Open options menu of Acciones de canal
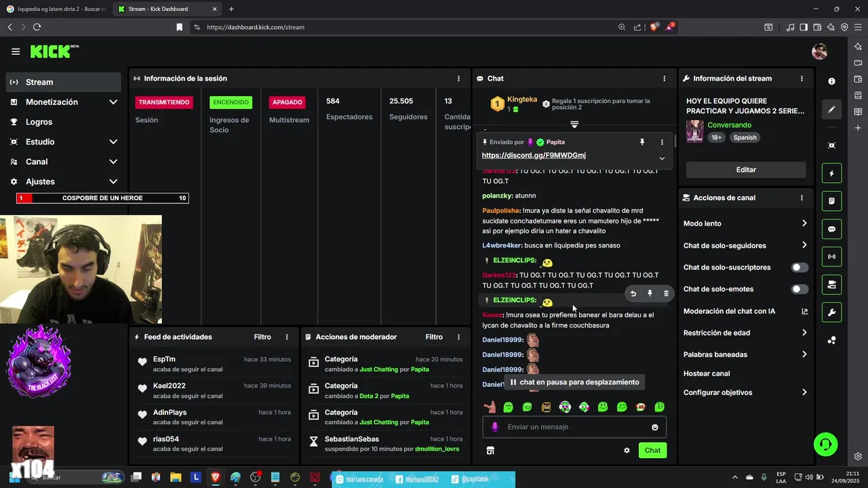868x488 pixels. point(802,198)
